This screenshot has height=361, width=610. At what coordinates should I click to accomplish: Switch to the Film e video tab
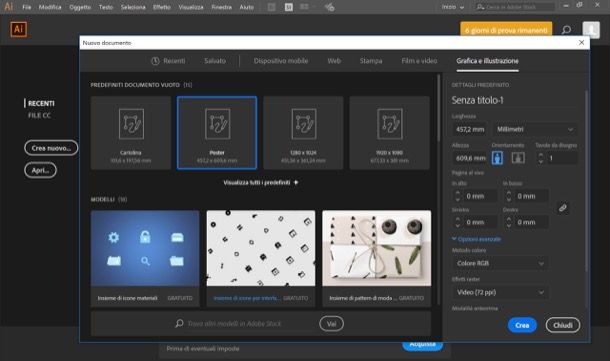pyautogui.click(x=419, y=61)
